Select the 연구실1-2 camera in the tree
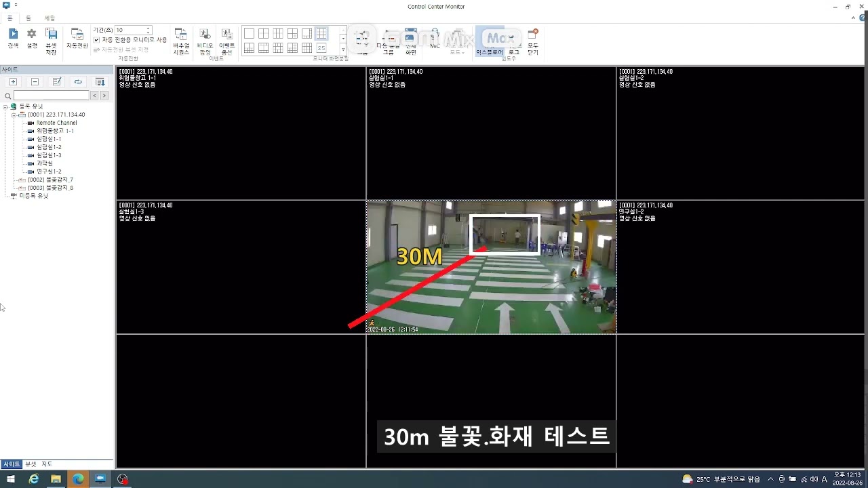The image size is (868, 488). coord(49,171)
